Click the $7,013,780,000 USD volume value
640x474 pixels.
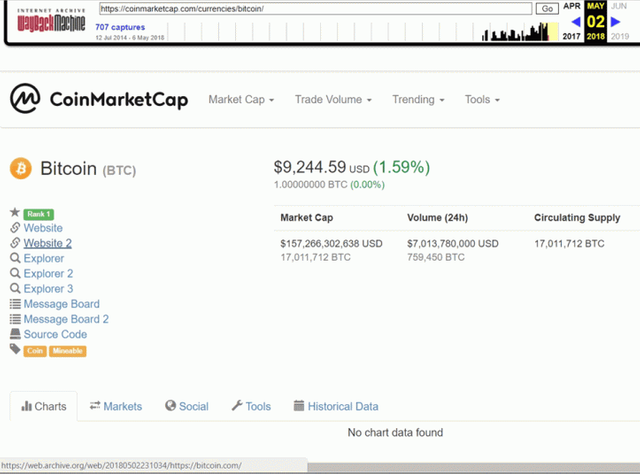coord(453,244)
